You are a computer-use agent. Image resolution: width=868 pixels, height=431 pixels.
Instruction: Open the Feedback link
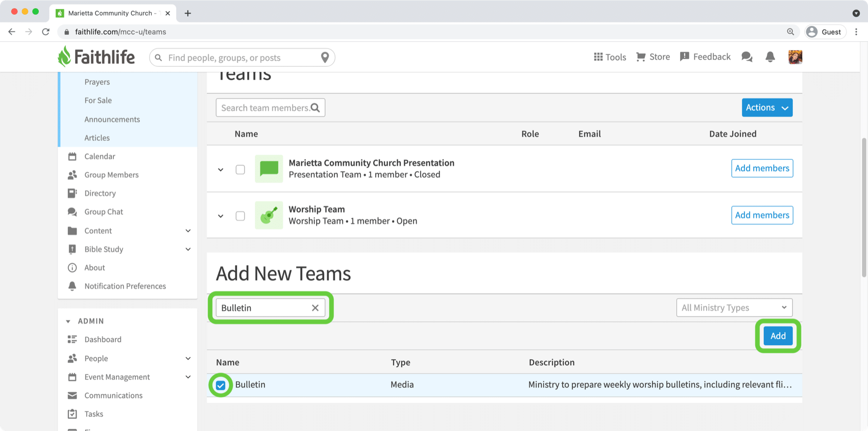point(705,57)
